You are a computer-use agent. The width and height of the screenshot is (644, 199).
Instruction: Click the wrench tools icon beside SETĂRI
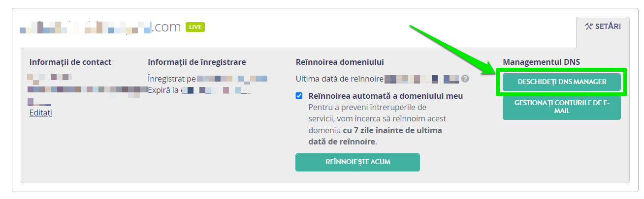588,27
